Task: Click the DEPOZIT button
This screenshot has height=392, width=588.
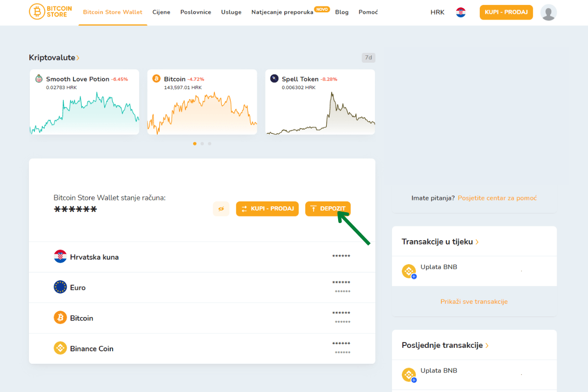Action: pyautogui.click(x=328, y=209)
